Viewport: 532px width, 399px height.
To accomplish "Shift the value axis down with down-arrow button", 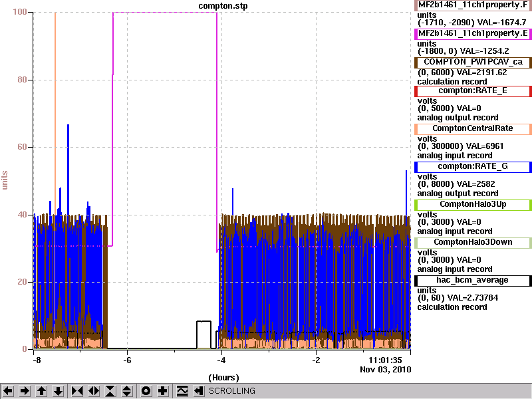I will pos(59,391).
